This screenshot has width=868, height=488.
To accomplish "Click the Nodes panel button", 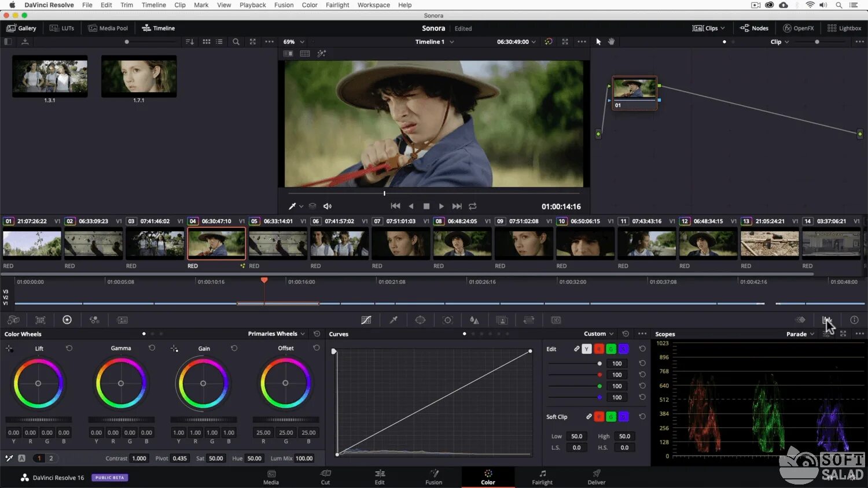I will tap(755, 28).
